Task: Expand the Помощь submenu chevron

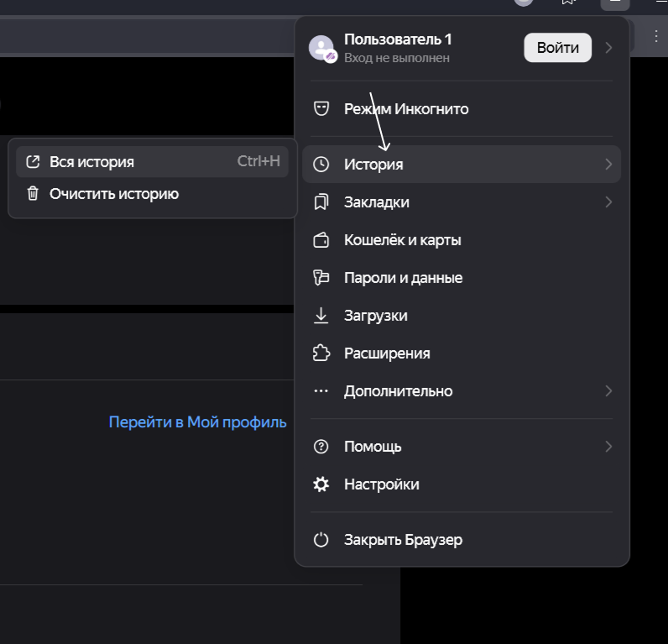Action: pyautogui.click(x=608, y=446)
